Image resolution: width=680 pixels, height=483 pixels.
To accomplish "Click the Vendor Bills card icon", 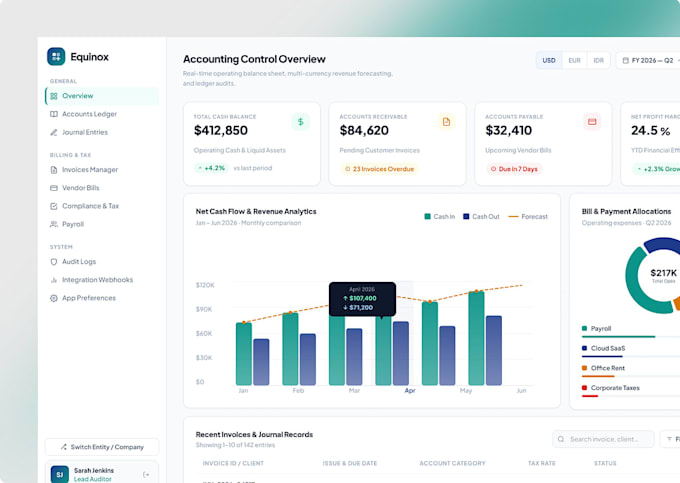I will pyautogui.click(x=54, y=188).
